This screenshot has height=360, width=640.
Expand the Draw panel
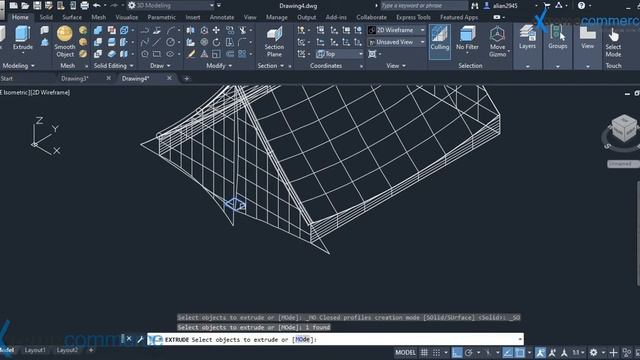click(x=160, y=66)
